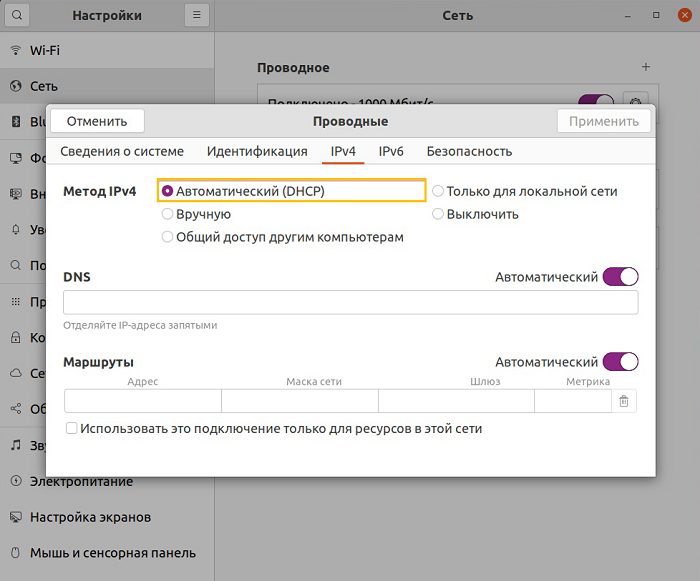Image resolution: width=700 pixels, height=581 pixels.
Task: Click the search icon in Settings header
Action: coord(16,16)
